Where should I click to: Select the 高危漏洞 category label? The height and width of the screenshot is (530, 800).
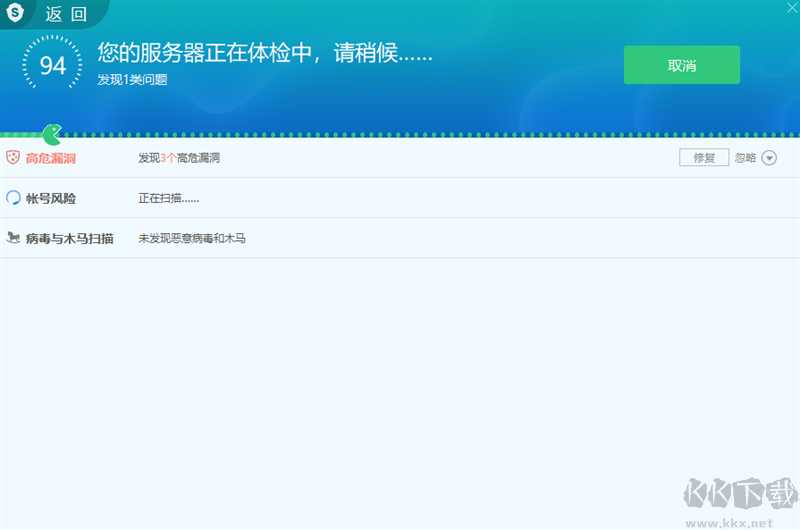pyautogui.click(x=51, y=158)
